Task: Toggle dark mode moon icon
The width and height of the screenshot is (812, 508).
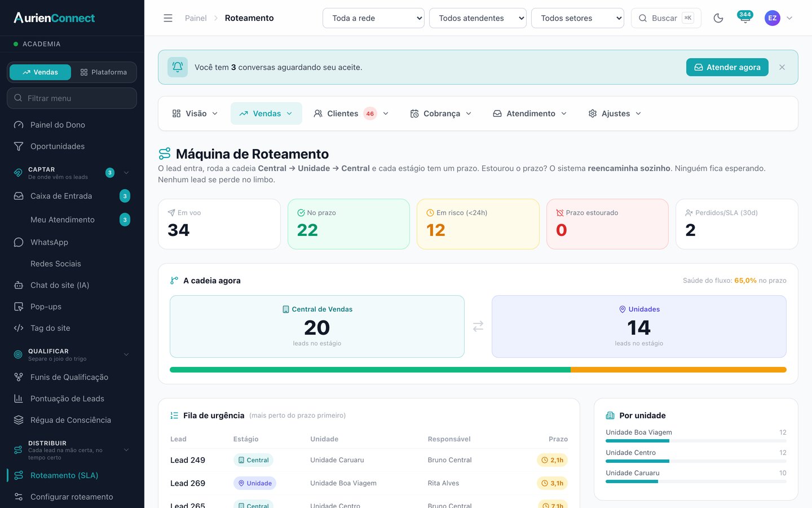Action: [x=718, y=18]
